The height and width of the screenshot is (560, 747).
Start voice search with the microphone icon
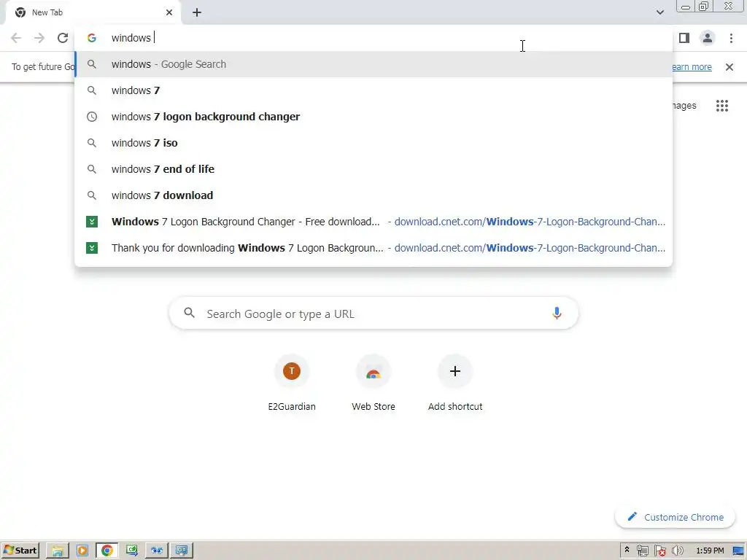tap(557, 314)
